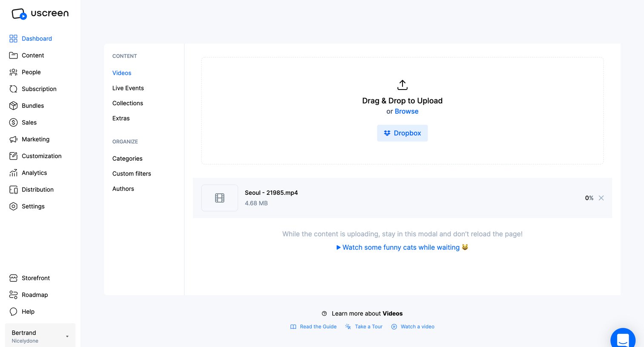This screenshot has width=644, height=347.
Task: Click the 0% upload progress indicator
Action: coord(589,198)
